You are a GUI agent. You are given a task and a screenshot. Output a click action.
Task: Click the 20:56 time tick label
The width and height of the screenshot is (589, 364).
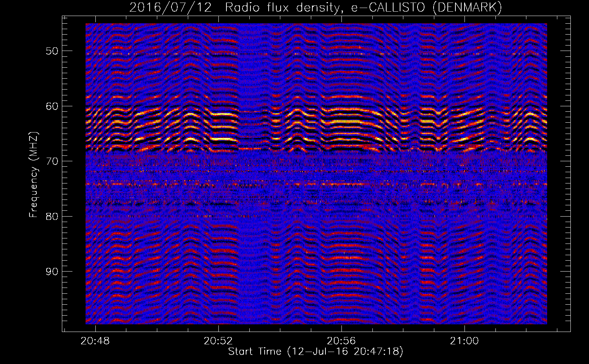pyautogui.click(x=341, y=341)
